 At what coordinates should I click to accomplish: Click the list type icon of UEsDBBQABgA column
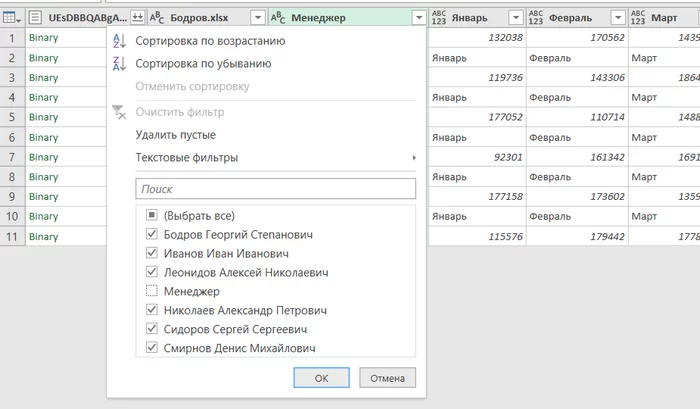pyautogui.click(x=35, y=18)
